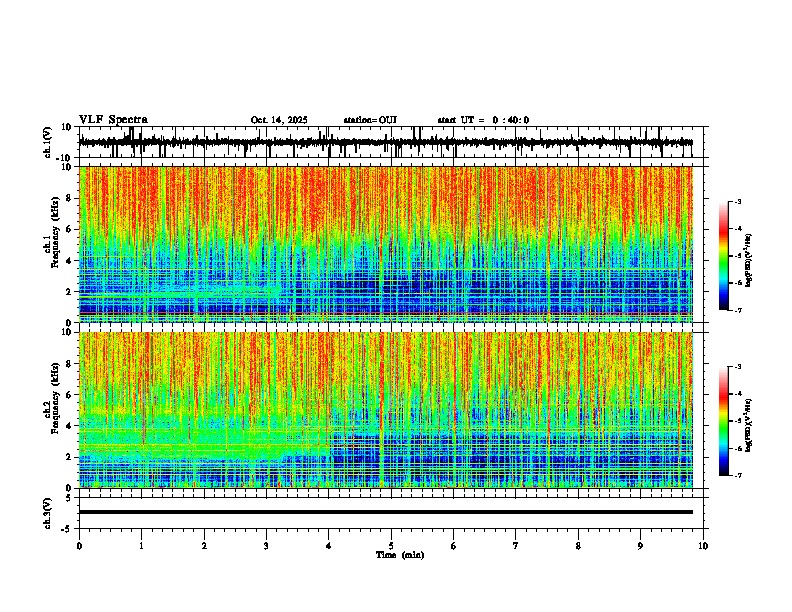Click time axis tick label "5"
Viewport: 792px width, 612px height.
click(x=391, y=546)
